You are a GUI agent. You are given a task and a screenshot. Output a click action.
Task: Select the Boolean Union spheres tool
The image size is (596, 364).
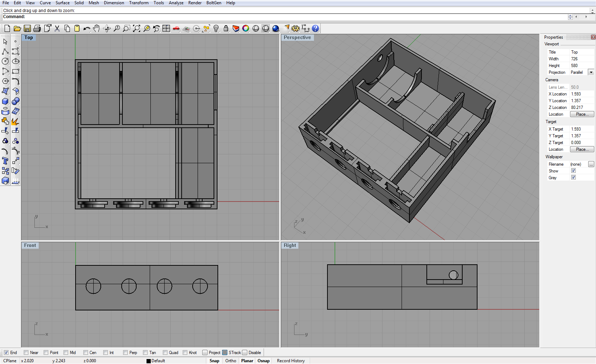[x=16, y=101]
